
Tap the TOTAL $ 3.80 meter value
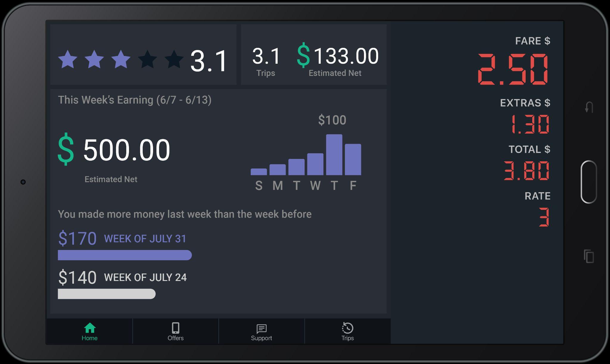pos(526,171)
